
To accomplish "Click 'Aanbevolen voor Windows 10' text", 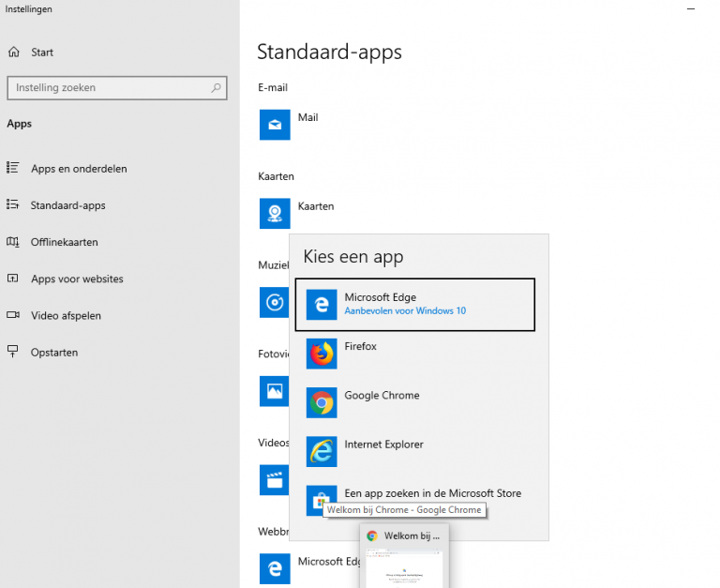I will pos(405,311).
